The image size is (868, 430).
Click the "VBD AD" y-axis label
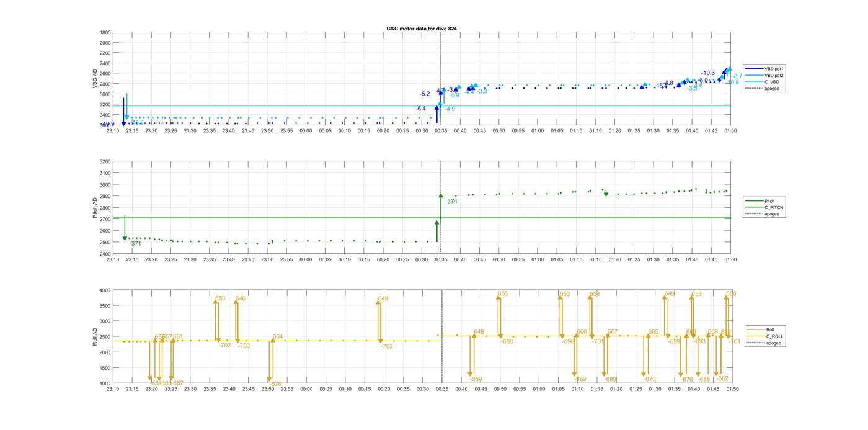tap(95, 79)
